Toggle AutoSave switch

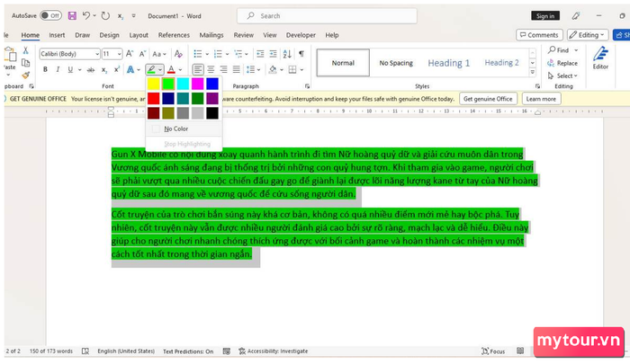(50, 15)
